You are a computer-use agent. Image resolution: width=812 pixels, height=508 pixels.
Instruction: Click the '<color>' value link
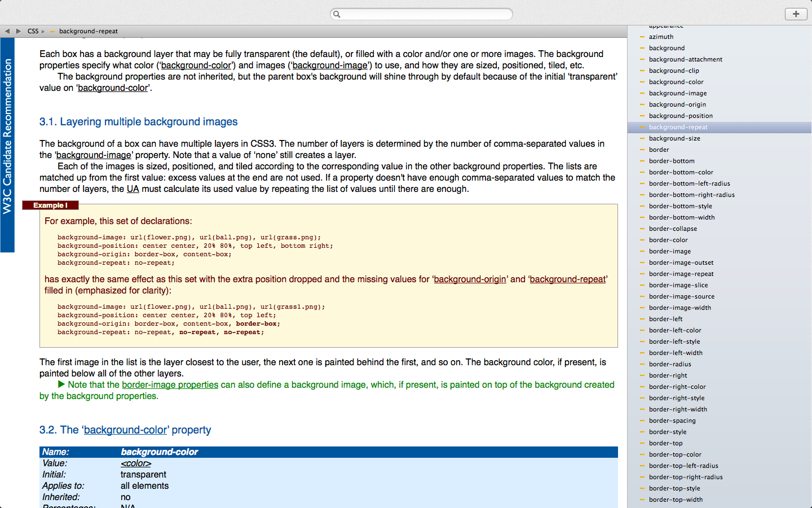pos(136,463)
